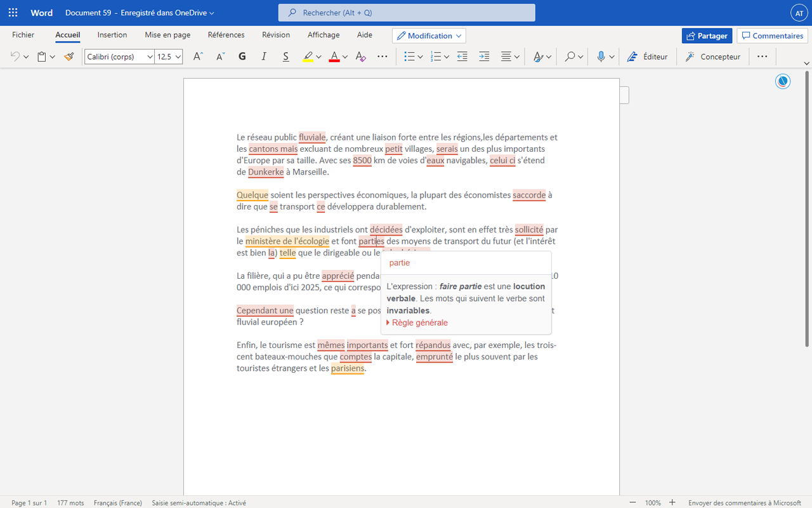Click the Partager button
This screenshot has width=812, height=508.
[x=707, y=36]
